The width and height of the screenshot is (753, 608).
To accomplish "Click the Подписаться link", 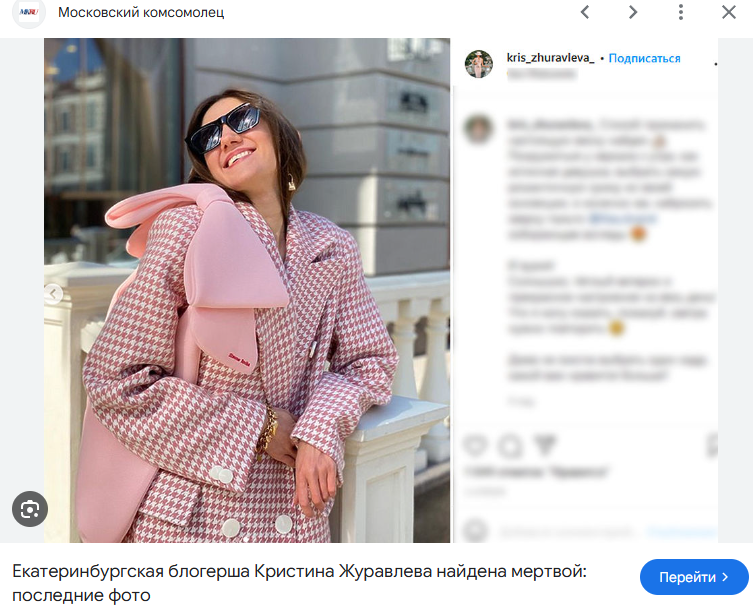I will (644, 58).
